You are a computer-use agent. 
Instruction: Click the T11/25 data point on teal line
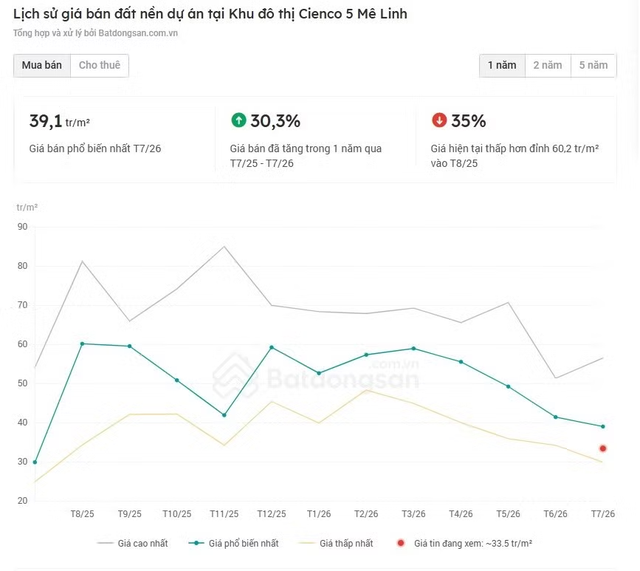pyautogui.click(x=224, y=415)
